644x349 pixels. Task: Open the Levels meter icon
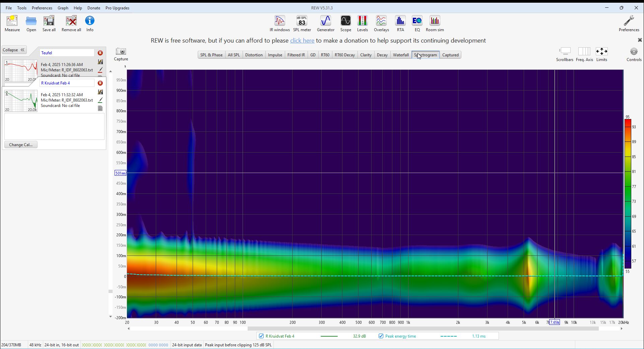[362, 23]
